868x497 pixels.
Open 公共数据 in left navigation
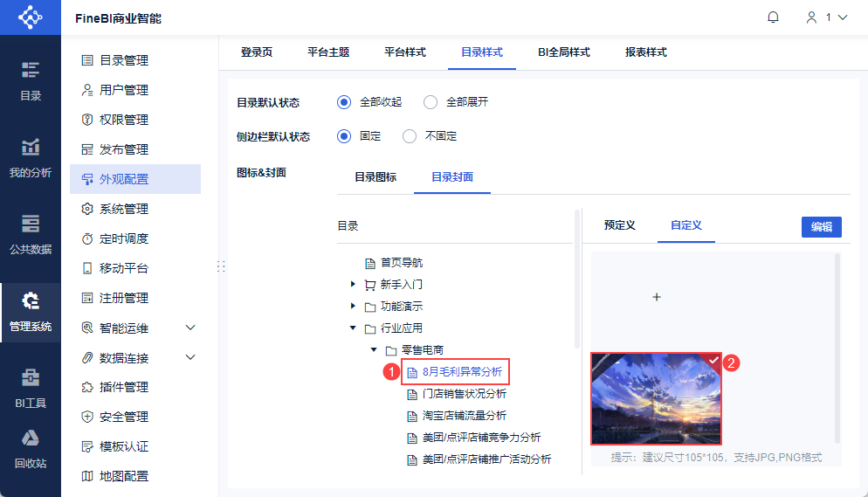coord(31,235)
